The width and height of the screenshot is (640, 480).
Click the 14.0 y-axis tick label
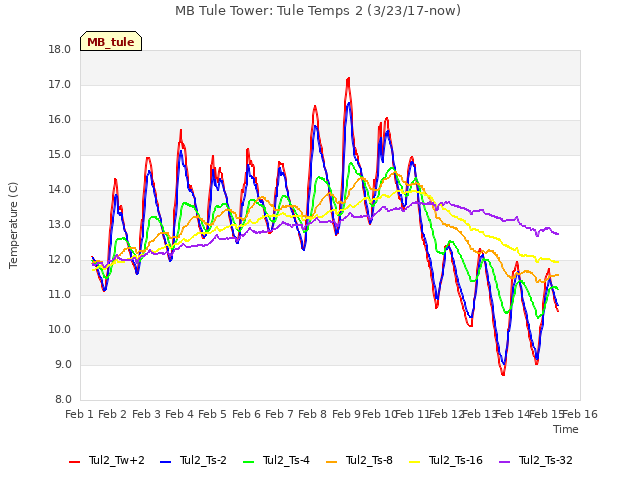pos(60,190)
